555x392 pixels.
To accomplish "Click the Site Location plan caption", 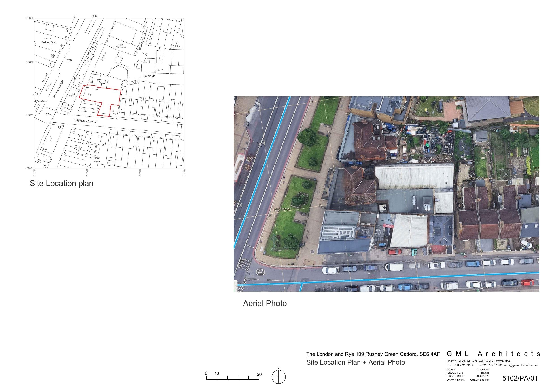I will (61, 184).
